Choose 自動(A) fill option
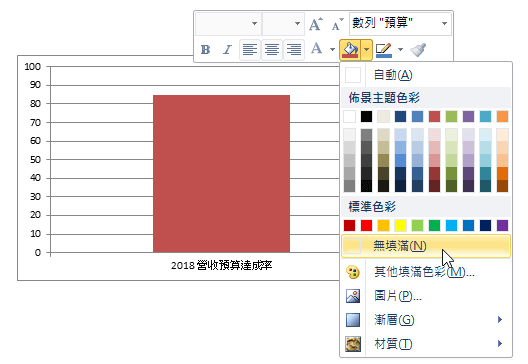 426,75
